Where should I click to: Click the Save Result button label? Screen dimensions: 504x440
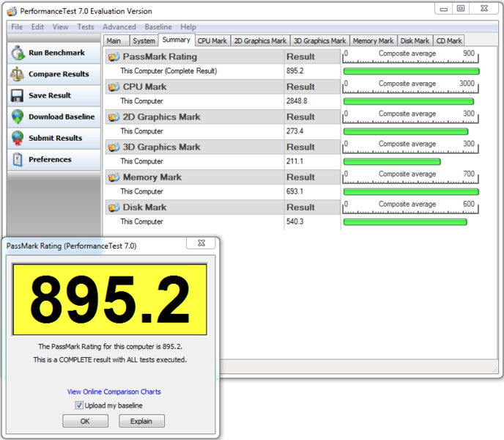point(50,95)
